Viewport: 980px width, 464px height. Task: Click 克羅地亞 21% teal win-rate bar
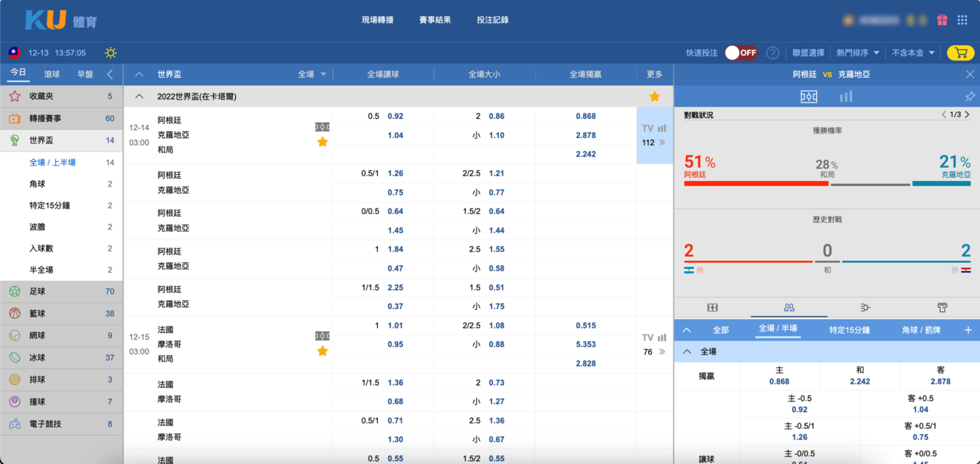[x=941, y=183]
